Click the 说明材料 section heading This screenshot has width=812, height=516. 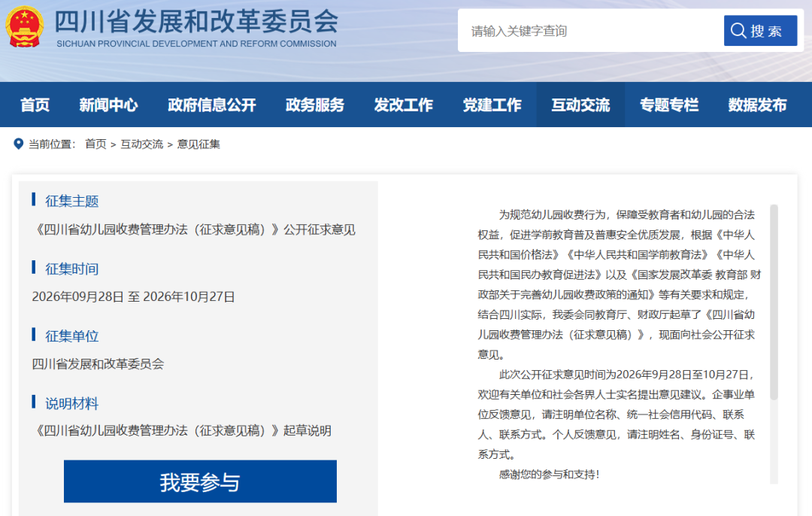point(72,404)
